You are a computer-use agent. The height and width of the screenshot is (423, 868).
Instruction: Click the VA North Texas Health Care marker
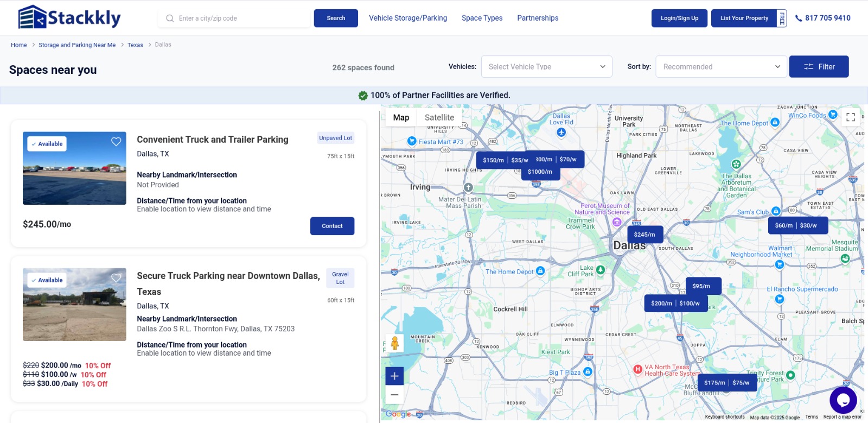(638, 370)
